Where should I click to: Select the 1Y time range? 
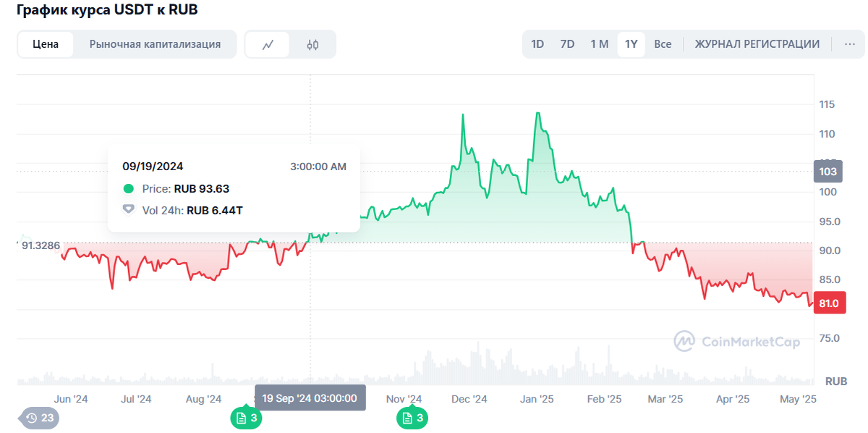(630, 43)
